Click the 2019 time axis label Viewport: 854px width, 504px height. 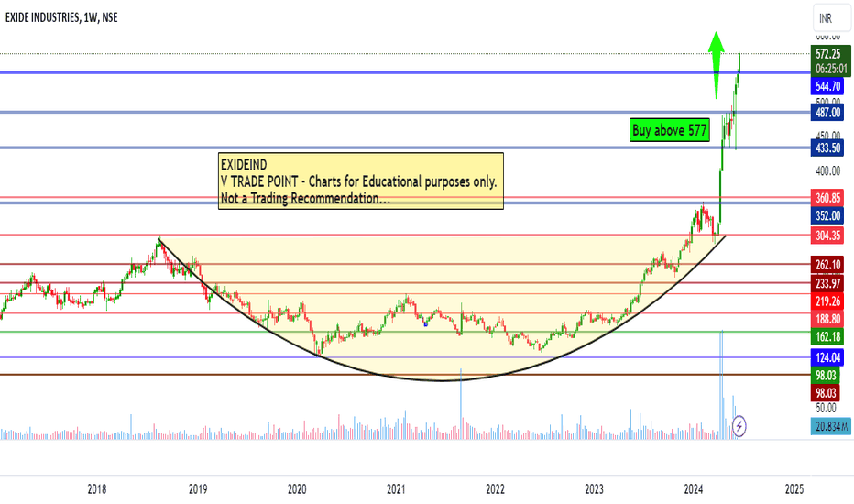198,488
